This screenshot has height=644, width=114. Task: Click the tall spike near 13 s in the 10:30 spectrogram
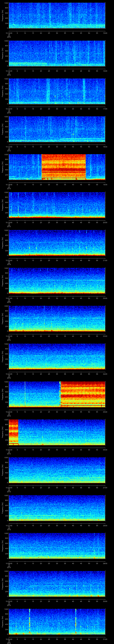pyautogui.click(x=30, y=621)
